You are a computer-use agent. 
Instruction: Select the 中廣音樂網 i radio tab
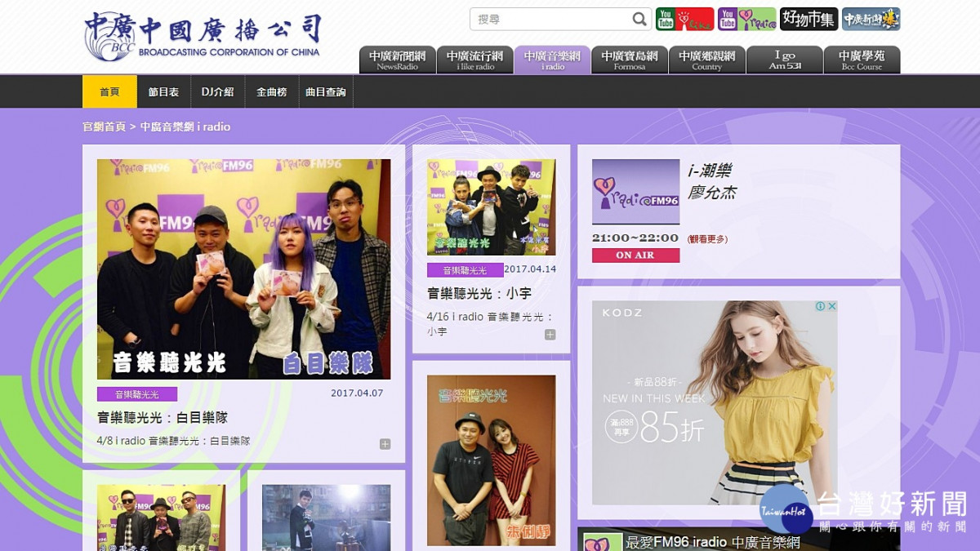pyautogui.click(x=552, y=60)
